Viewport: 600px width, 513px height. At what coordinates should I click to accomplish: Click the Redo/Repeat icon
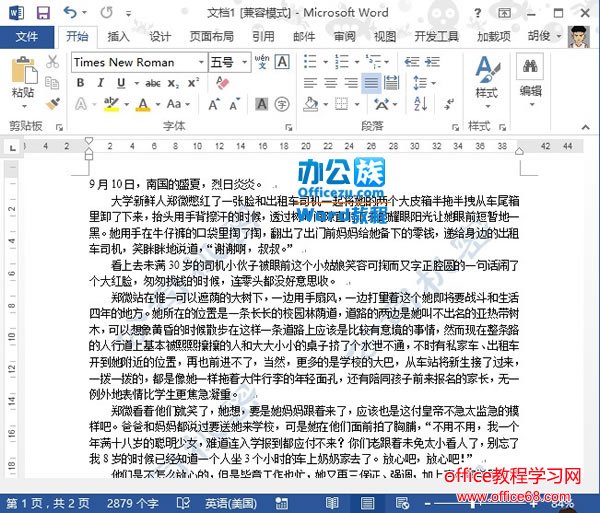[x=106, y=13]
